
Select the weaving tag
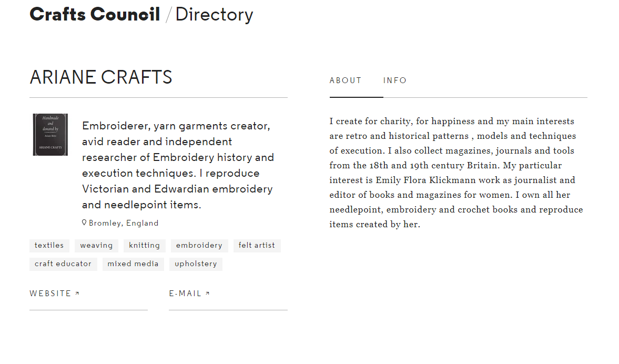click(x=96, y=246)
